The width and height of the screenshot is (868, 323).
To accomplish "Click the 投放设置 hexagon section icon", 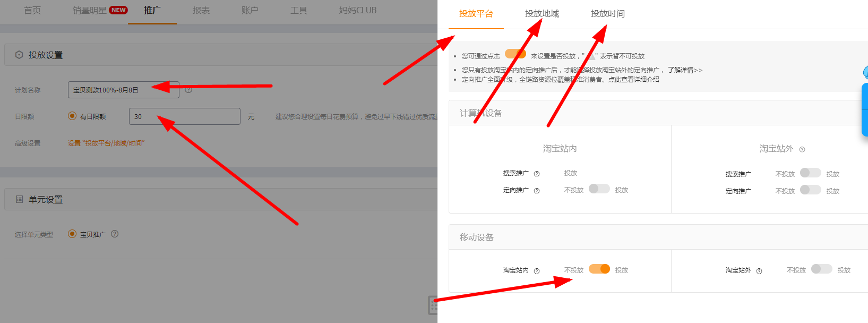I will pos(19,55).
